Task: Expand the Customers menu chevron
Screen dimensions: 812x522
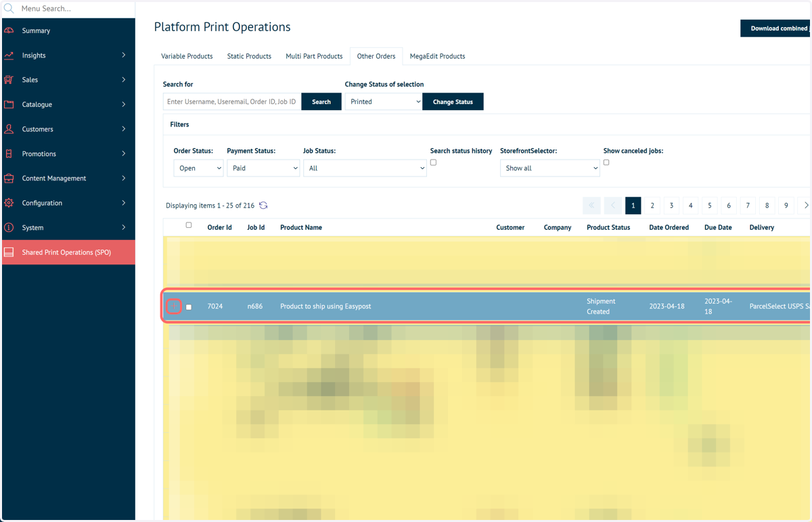Action: pos(124,129)
